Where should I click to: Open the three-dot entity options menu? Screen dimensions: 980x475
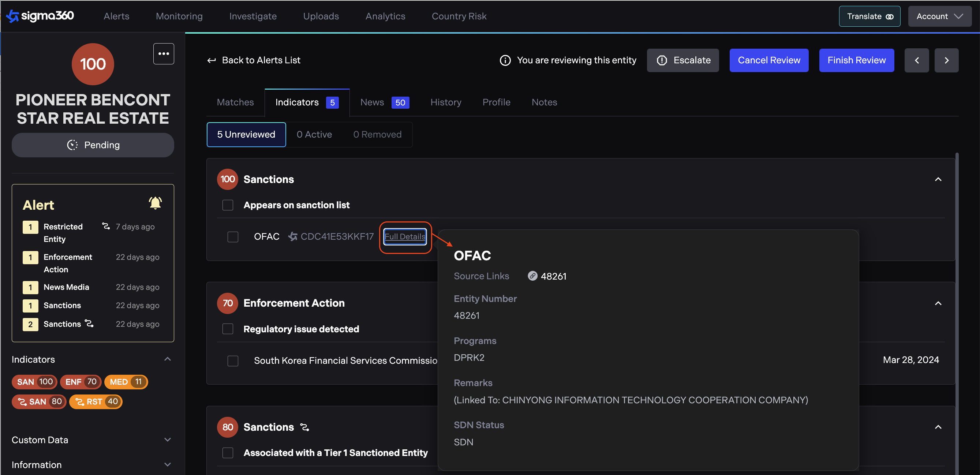(164, 54)
